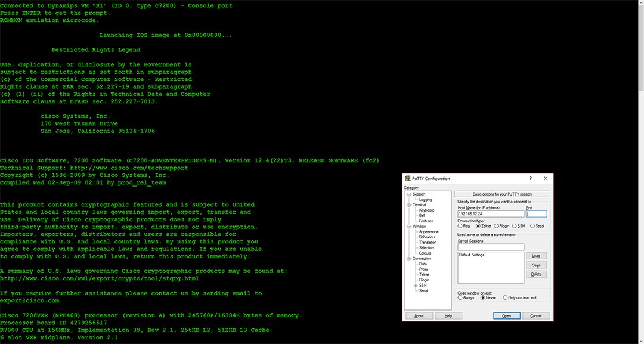The image size is (644, 344).
Task: Open the Features settings category
Action: click(426, 221)
